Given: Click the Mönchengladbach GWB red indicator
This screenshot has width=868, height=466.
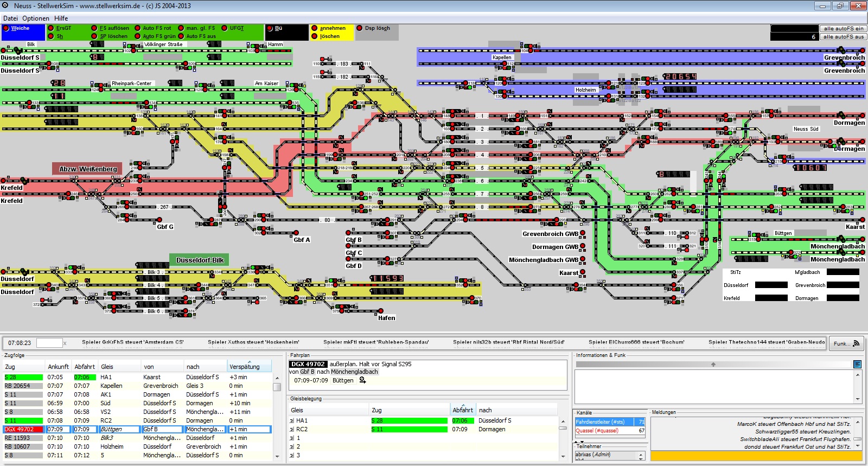Looking at the screenshot, I should (583, 259).
